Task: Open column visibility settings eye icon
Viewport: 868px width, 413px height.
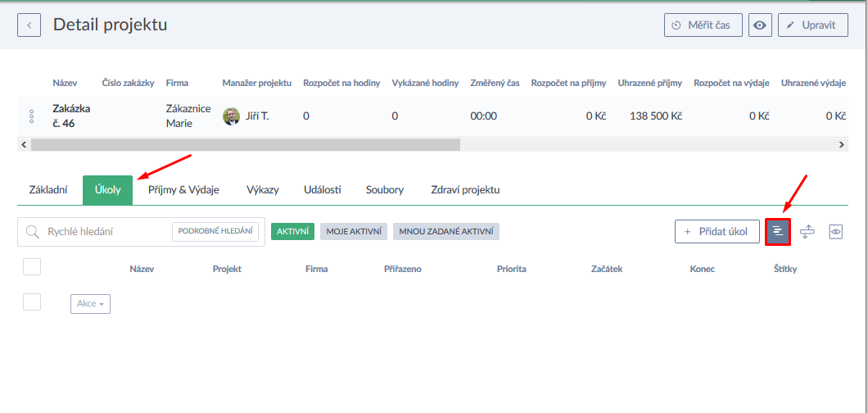Action: (836, 232)
